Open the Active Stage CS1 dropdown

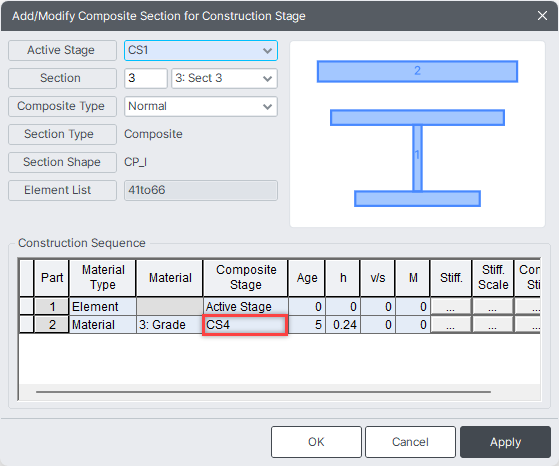point(201,50)
